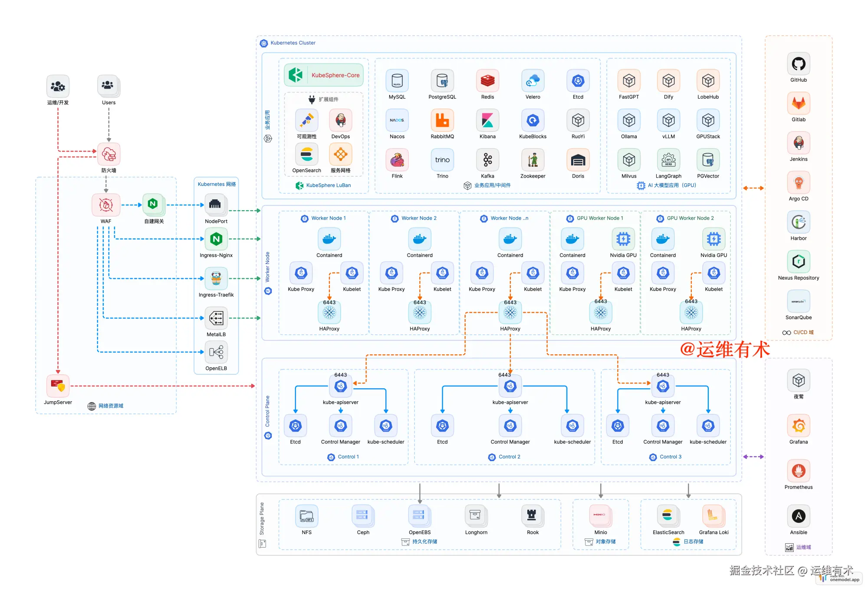Click the Ceph storage icon

pos(363,516)
